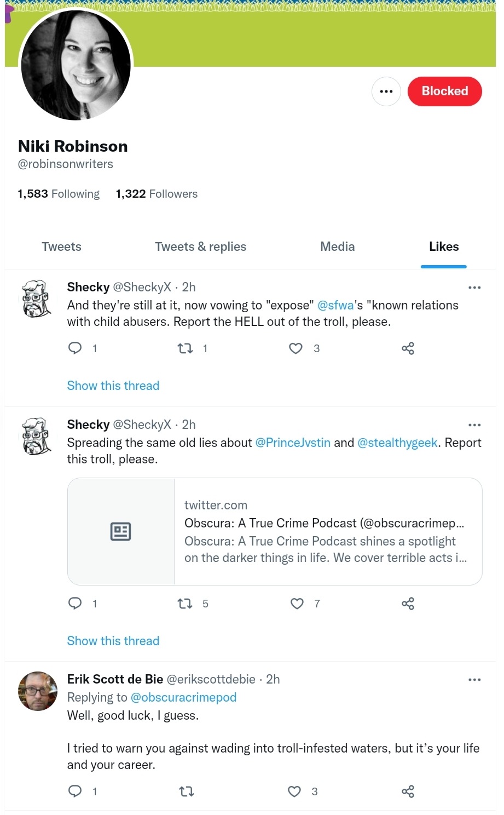This screenshot has height=815, width=504.
Task: Open the @PrinceJvstin mention link
Action: click(x=293, y=443)
